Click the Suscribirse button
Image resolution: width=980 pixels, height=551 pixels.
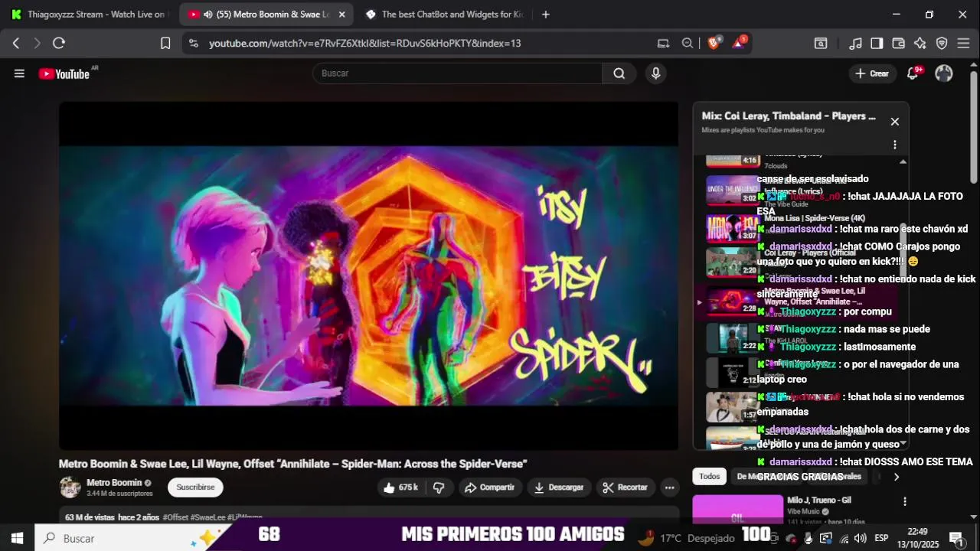click(195, 487)
